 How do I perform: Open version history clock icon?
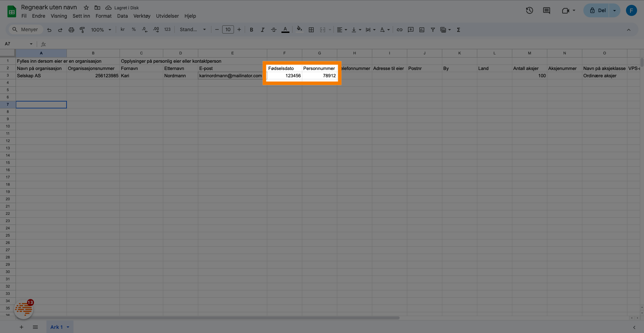529,10
